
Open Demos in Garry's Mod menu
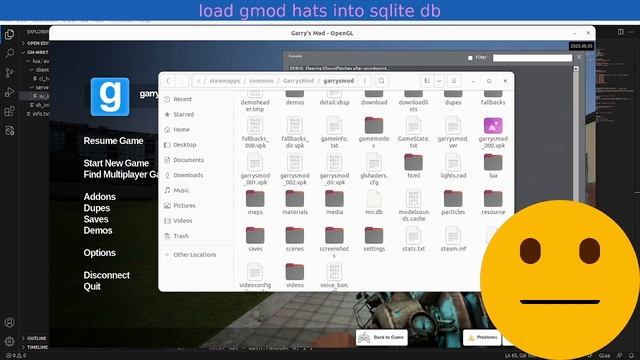[x=98, y=231]
